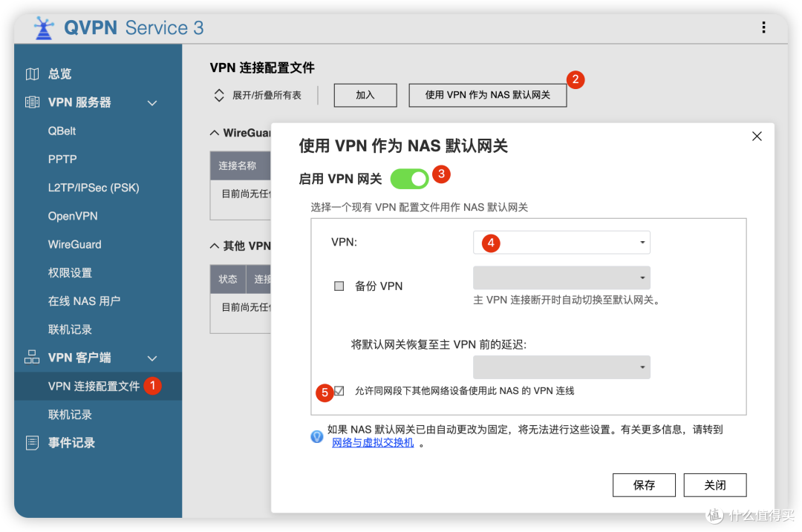Click the 保存 button
802x532 pixels.
coord(644,485)
